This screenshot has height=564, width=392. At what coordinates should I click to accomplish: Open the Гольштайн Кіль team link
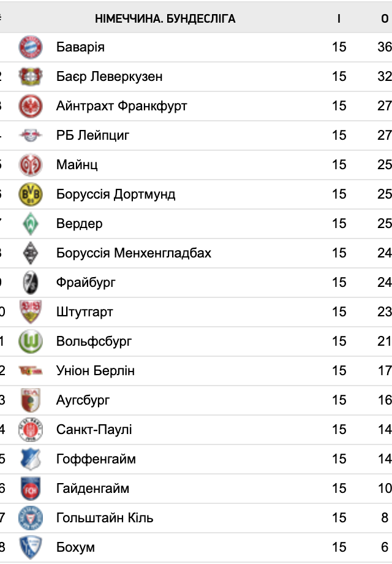tap(105, 518)
